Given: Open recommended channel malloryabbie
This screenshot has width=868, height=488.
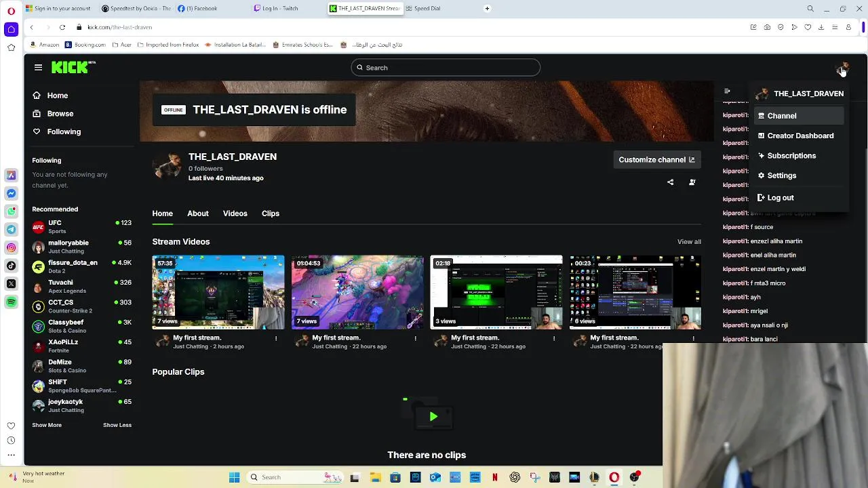Looking at the screenshot, I should pyautogui.click(x=81, y=247).
